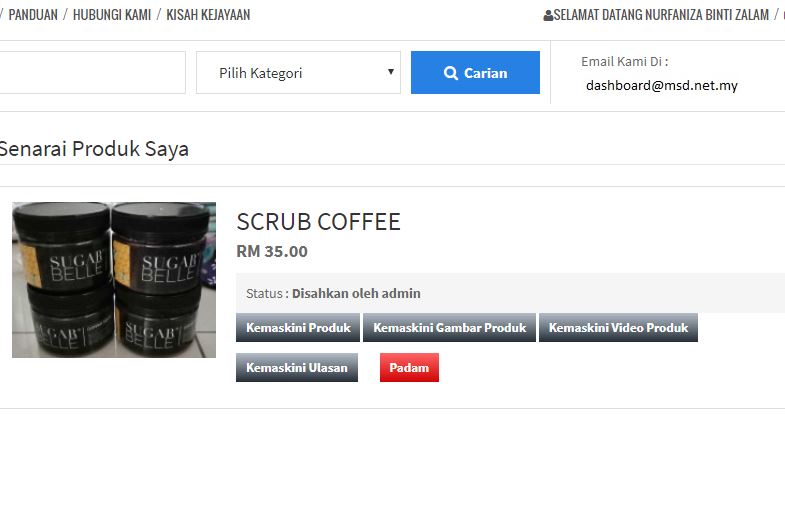Focus the search text field
Viewport: 785px width, 509px height.
tap(90, 73)
